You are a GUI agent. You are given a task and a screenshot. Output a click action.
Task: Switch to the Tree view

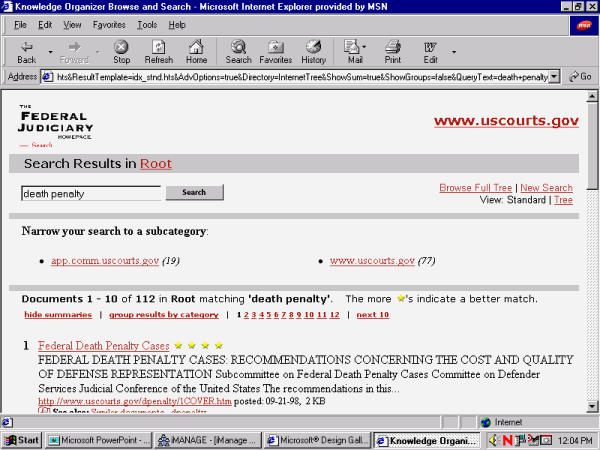coord(563,200)
